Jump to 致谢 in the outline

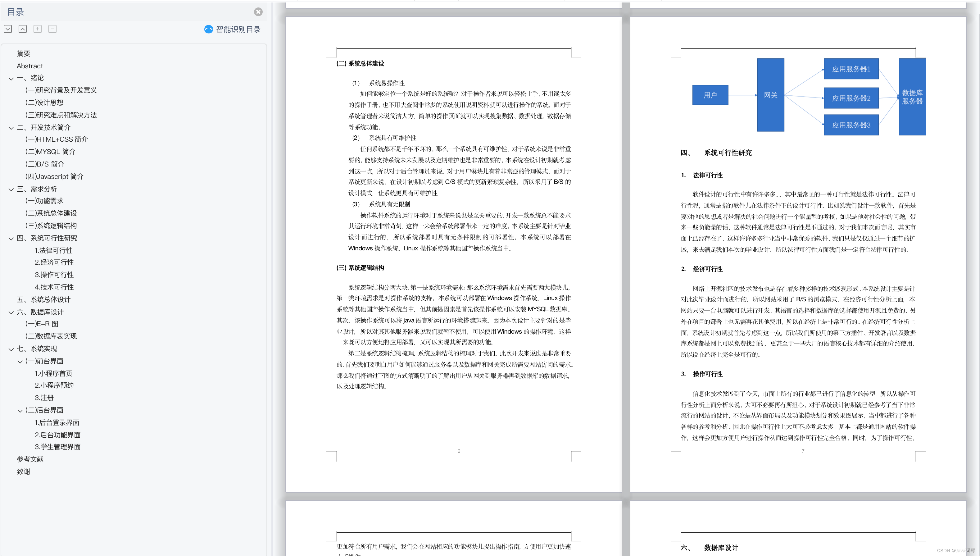[x=23, y=472]
